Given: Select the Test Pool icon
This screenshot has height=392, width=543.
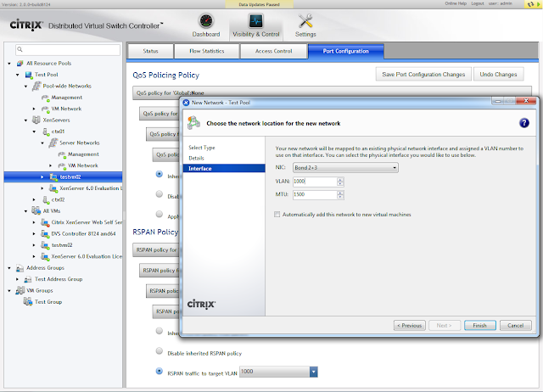Looking at the screenshot, I should click(29, 75).
